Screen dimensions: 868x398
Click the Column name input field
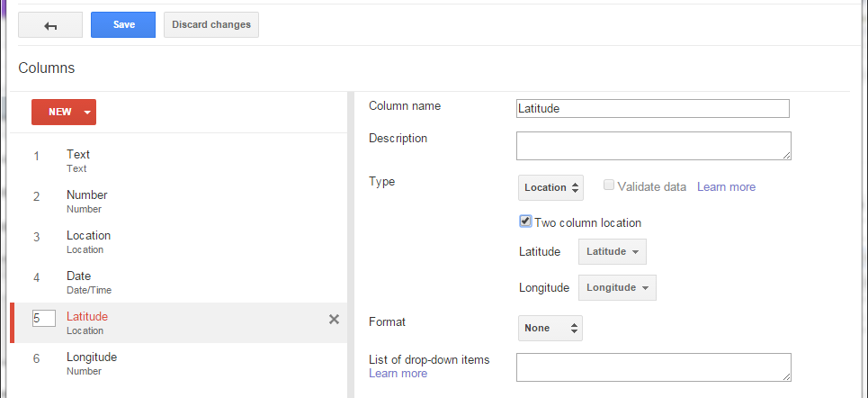click(x=653, y=109)
